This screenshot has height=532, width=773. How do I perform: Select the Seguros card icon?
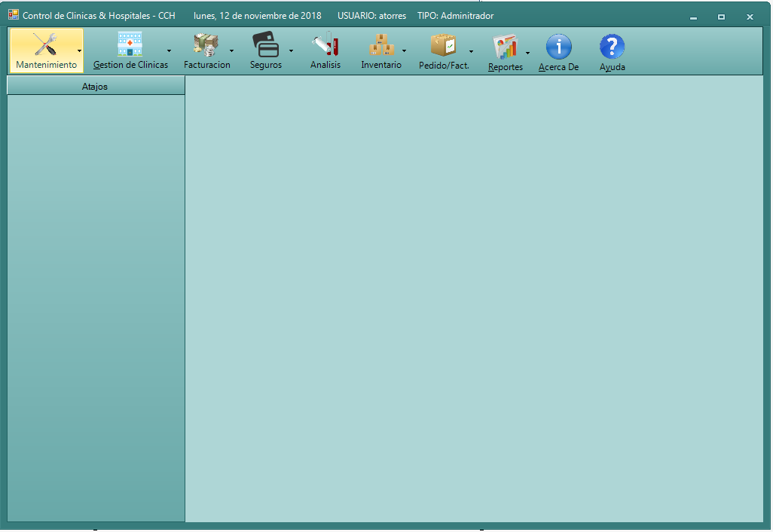(265, 44)
